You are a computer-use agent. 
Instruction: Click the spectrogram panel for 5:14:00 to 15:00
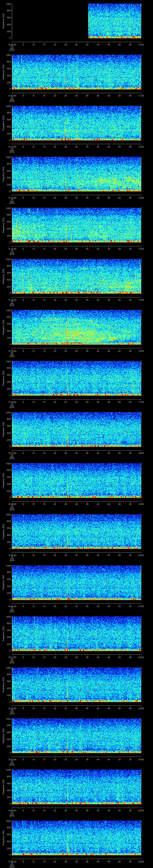(x=76, y=276)
